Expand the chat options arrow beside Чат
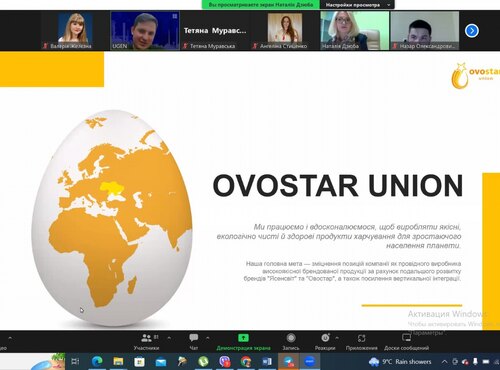 coord(208,338)
